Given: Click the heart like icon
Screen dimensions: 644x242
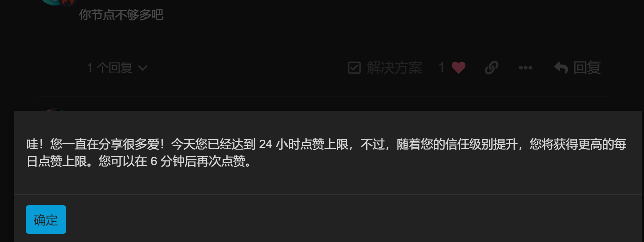Looking at the screenshot, I should click(x=458, y=68).
